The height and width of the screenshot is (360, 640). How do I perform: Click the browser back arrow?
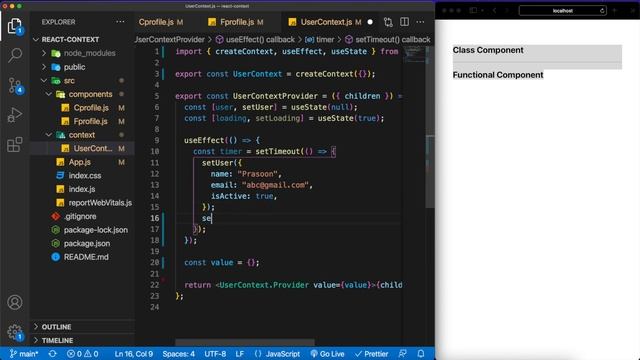coord(494,11)
